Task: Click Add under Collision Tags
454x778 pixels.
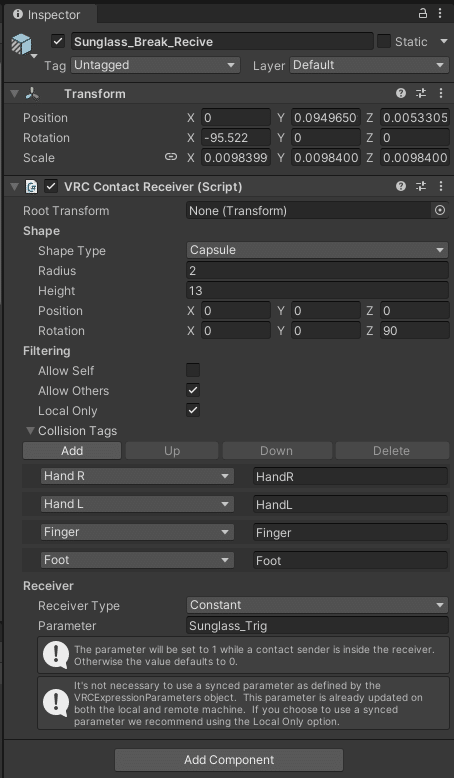Action: (72, 451)
